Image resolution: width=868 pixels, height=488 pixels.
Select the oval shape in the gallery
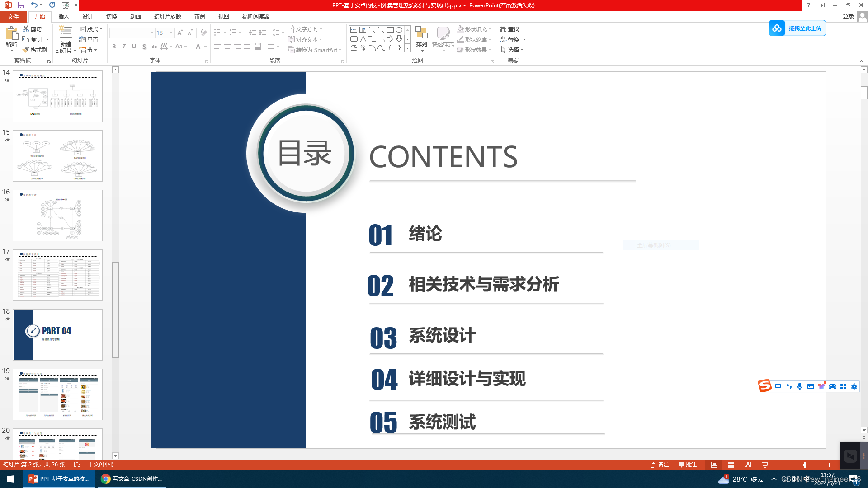pos(399,29)
